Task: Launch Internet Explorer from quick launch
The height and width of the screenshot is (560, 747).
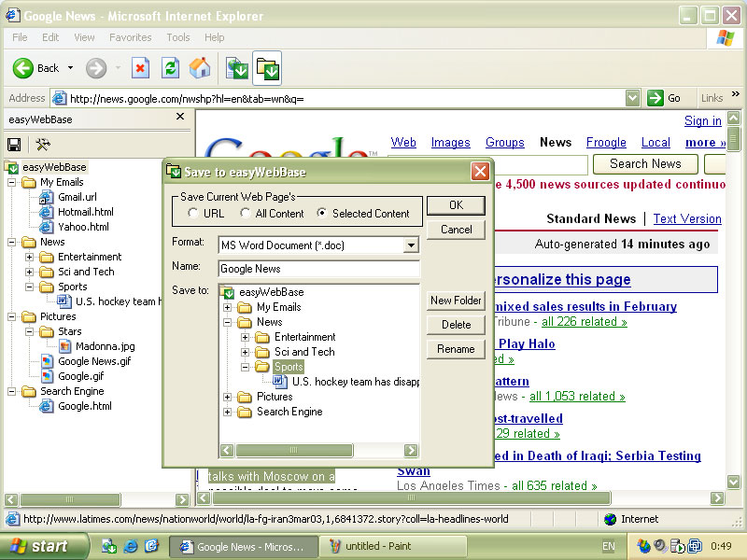Action: click(131, 546)
